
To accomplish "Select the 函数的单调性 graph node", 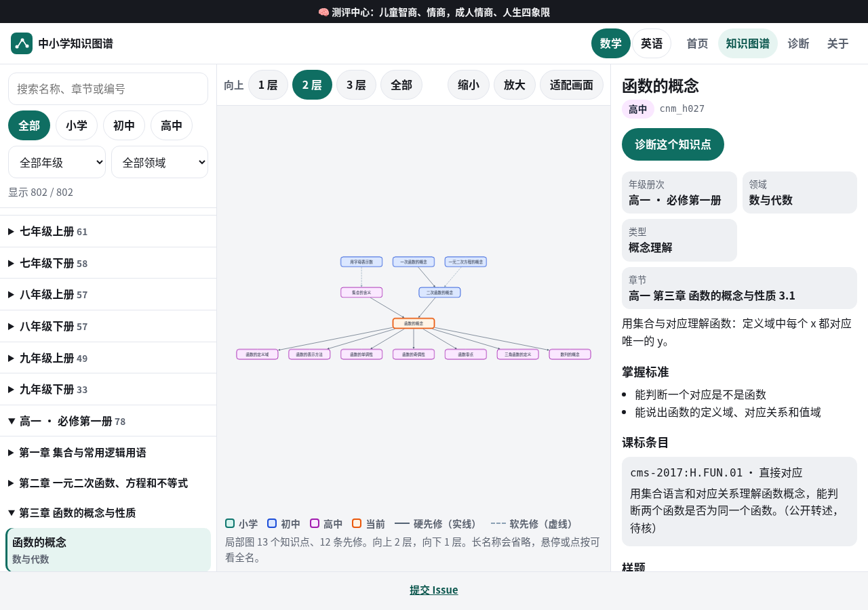I will point(361,354).
